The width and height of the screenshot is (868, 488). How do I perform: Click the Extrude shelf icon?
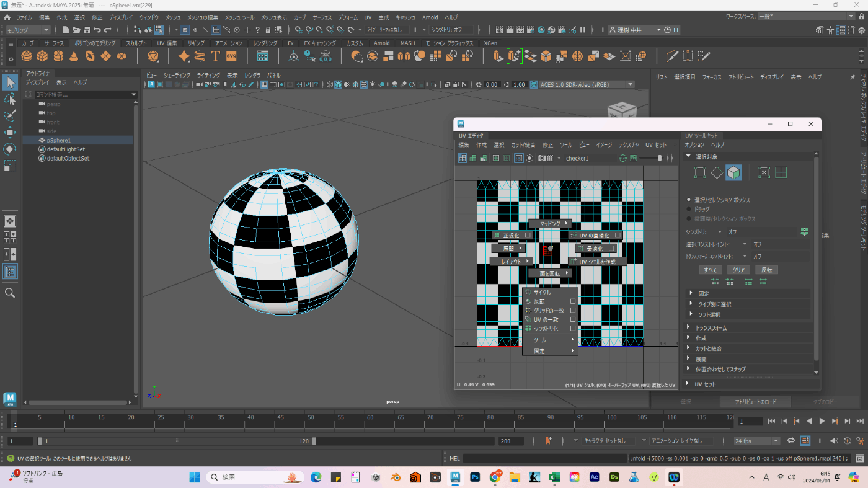[x=498, y=56]
